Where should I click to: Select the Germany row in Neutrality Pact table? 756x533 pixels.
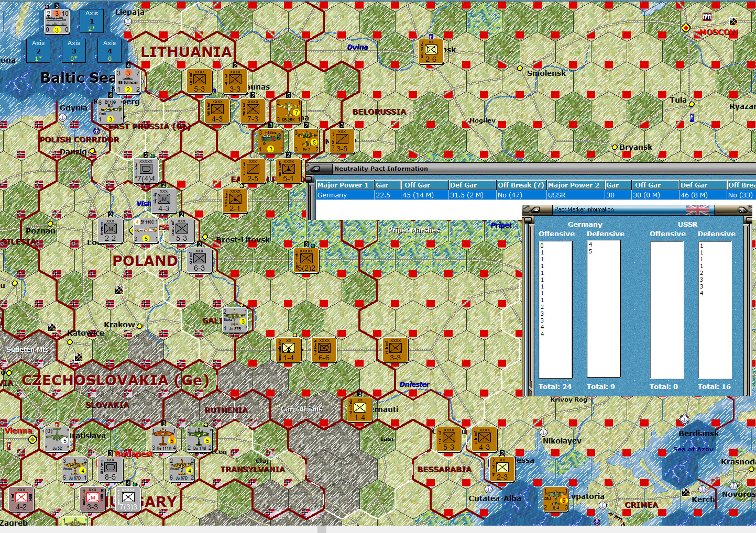(536, 195)
